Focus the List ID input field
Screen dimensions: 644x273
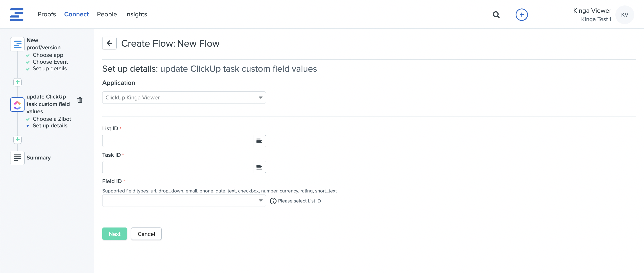point(178,141)
